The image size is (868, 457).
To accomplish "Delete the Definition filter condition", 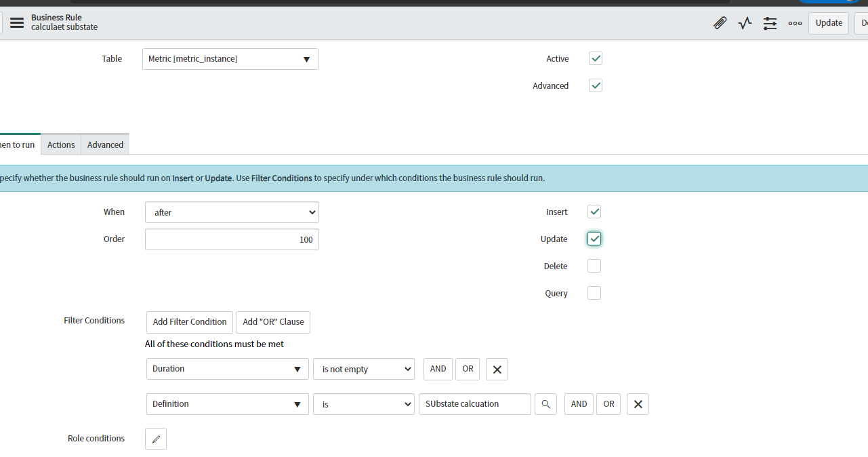I will (x=638, y=403).
